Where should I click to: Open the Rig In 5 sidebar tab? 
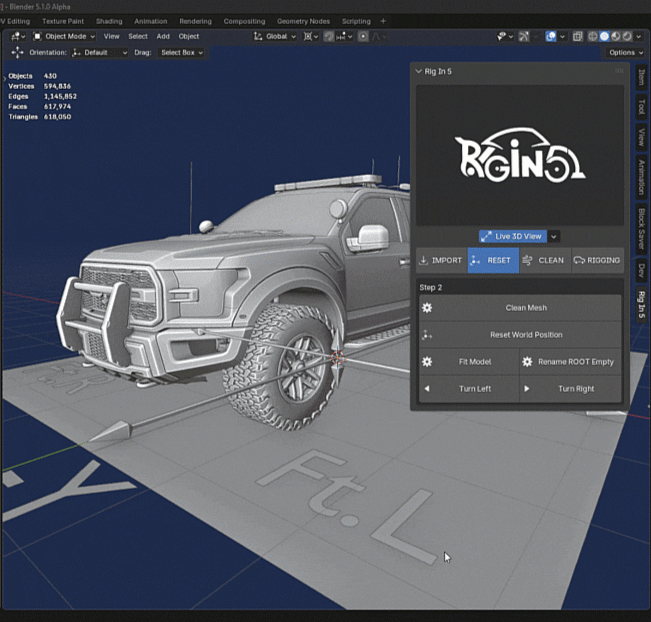coord(641,305)
